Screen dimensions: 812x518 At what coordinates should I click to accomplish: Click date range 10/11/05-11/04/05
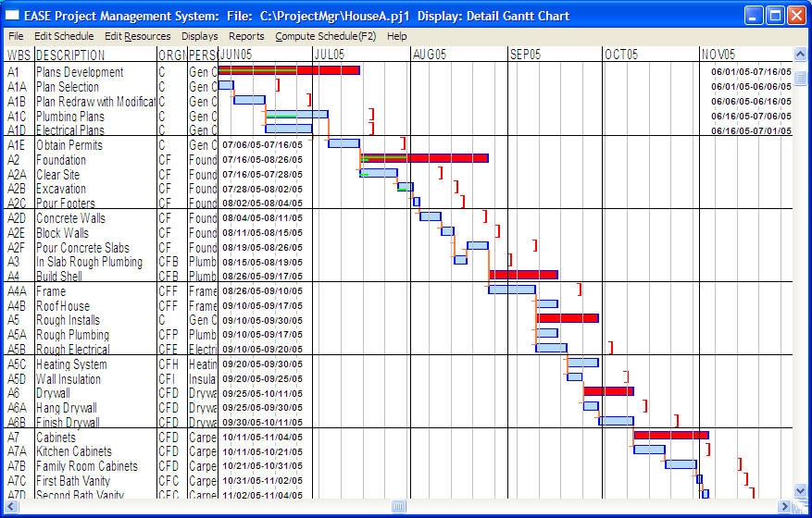click(263, 438)
